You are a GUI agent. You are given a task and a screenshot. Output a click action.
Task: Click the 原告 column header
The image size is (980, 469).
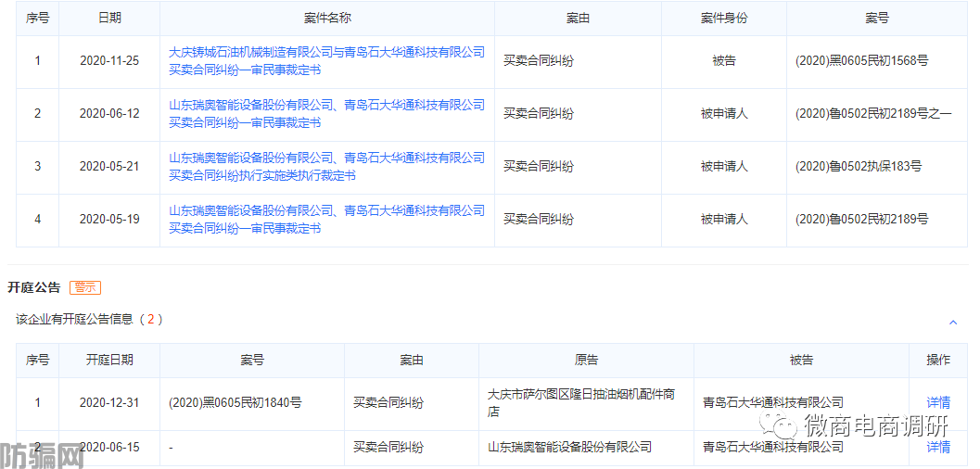[x=586, y=361]
